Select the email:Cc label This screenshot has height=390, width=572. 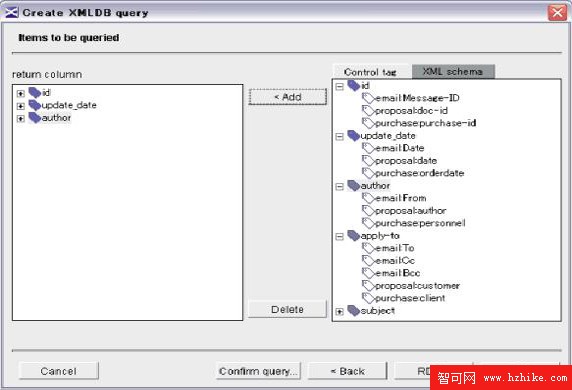point(395,260)
